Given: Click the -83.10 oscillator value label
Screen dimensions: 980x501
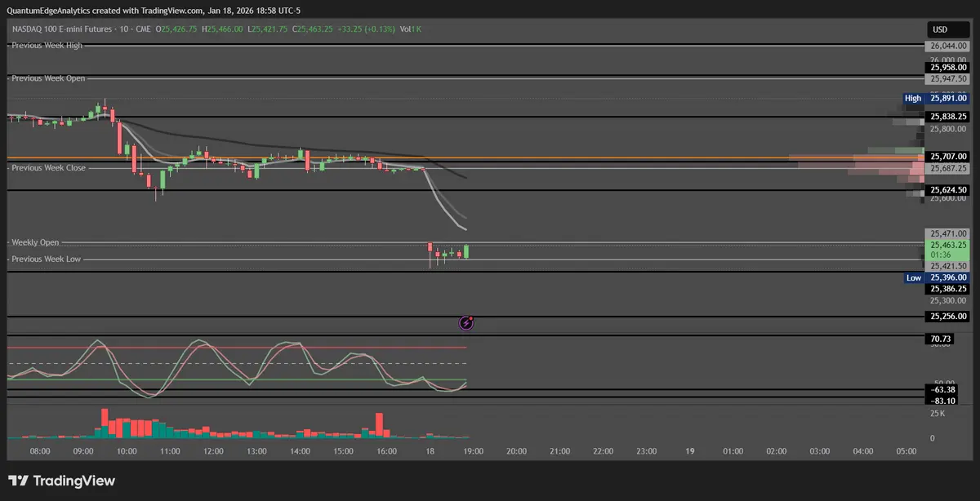Looking at the screenshot, I should [x=942, y=400].
